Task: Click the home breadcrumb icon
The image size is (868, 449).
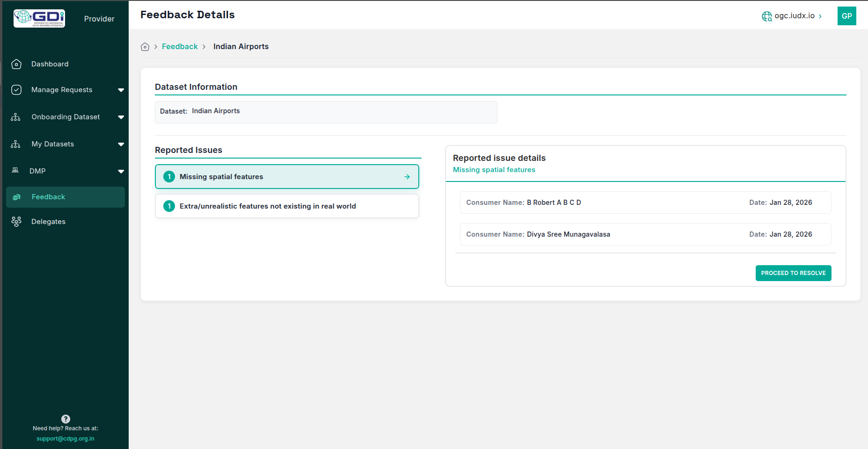Action: coord(145,47)
